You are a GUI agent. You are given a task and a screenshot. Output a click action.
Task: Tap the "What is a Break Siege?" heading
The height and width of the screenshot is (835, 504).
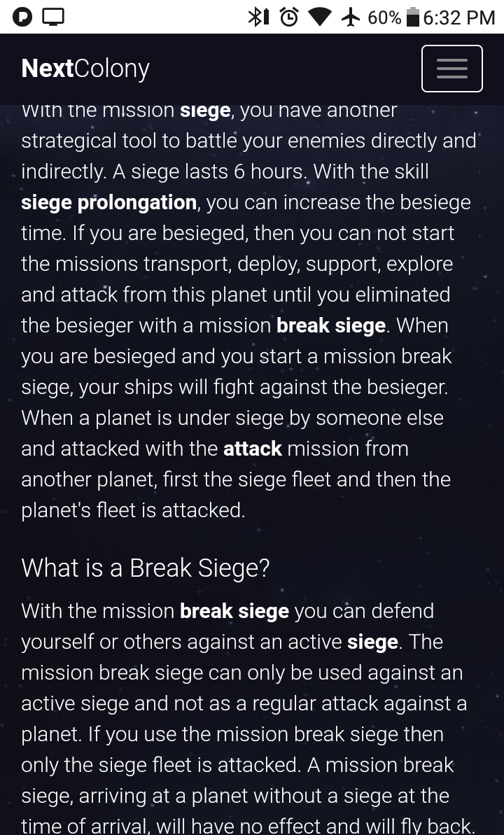point(146,568)
